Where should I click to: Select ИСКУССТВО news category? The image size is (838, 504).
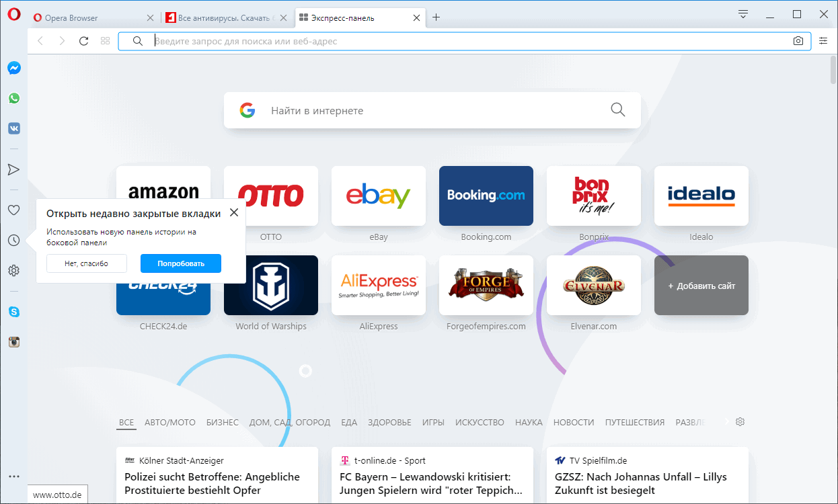(480, 423)
